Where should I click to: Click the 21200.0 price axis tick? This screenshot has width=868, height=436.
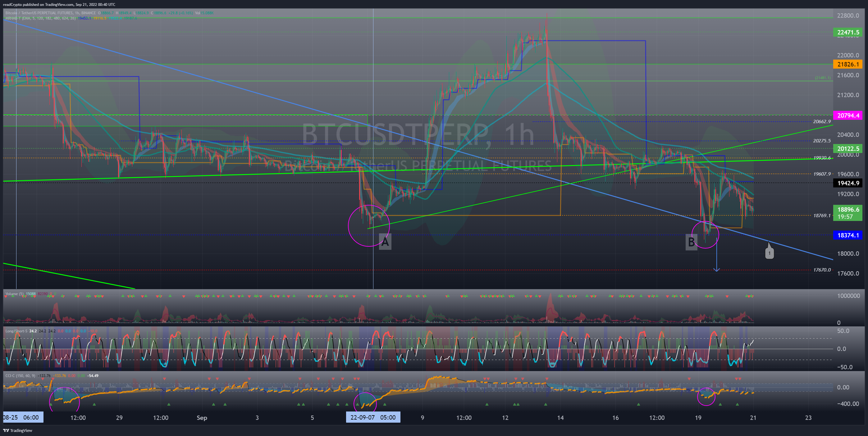pos(848,95)
